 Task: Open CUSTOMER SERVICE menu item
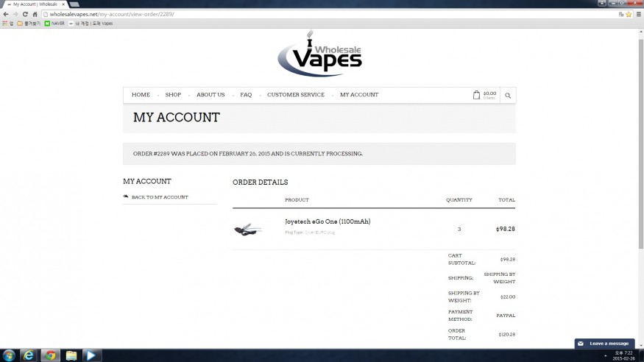296,95
